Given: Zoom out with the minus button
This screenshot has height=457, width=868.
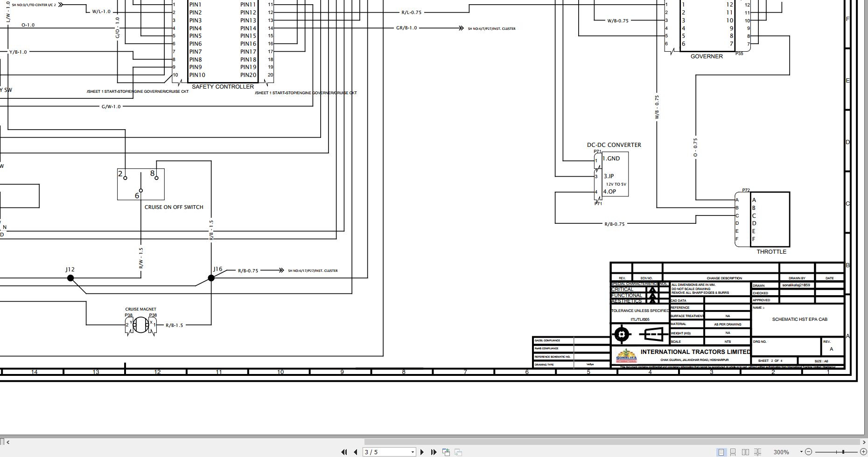Looking at the screenshot, I should pos(808,452).
